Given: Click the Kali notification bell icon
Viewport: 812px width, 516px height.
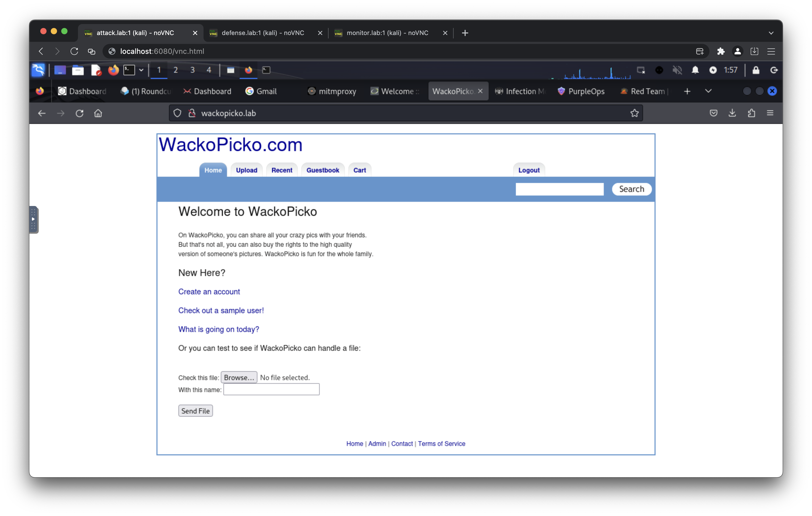Looking at the screenshot, I should tap(695, 70).
